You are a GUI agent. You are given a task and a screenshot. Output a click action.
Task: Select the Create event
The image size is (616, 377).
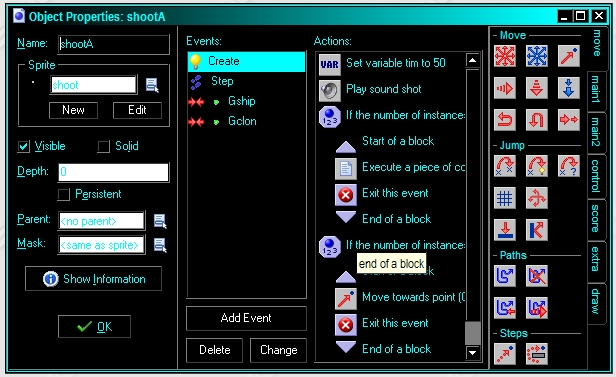click(x=246, y=61)
